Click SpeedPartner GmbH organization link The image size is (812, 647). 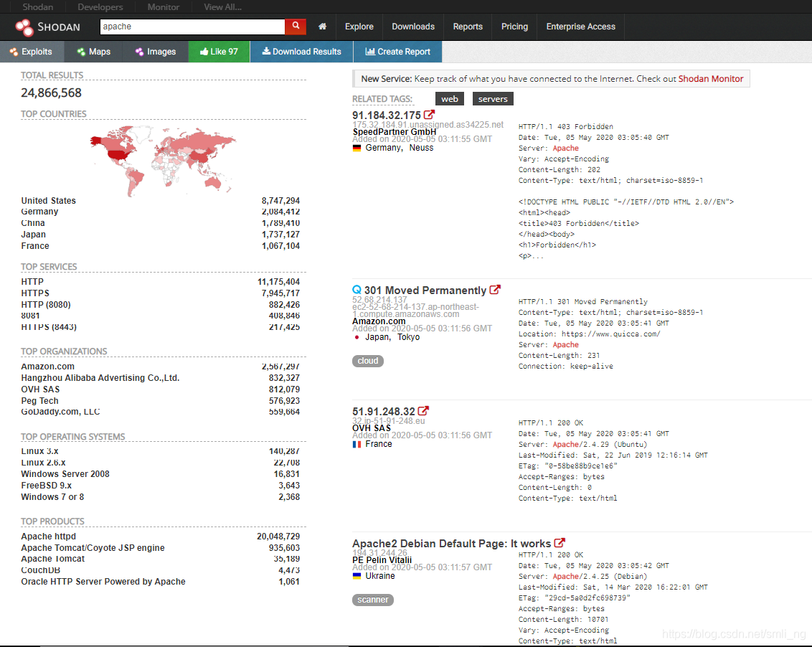pyautogui.click(x=395, y=131)
